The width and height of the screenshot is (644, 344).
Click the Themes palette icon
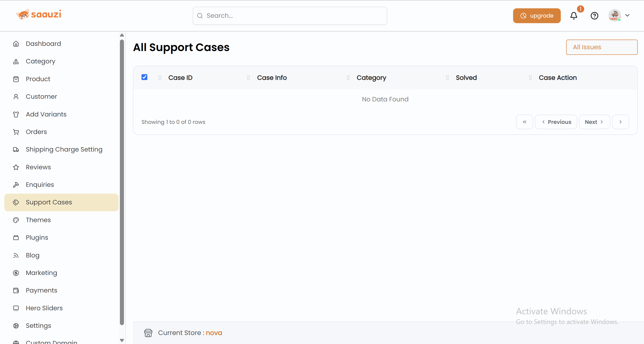(x=16, y=220)
